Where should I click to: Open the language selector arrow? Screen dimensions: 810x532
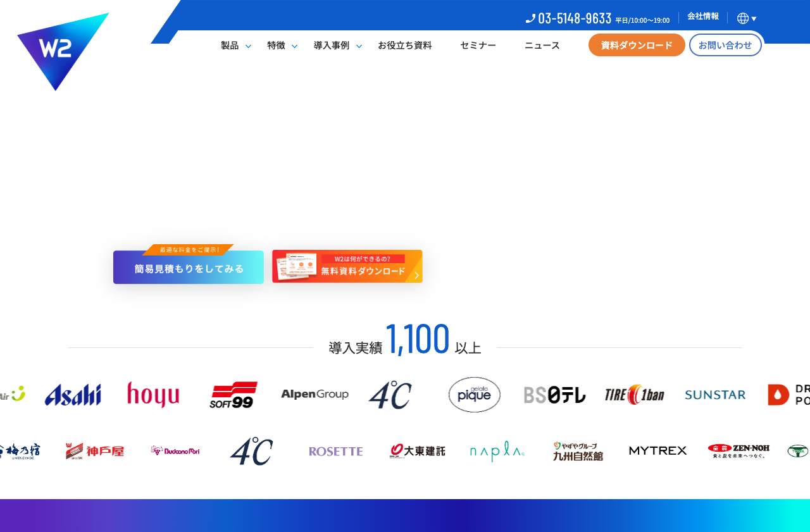(x=754, y=18)
